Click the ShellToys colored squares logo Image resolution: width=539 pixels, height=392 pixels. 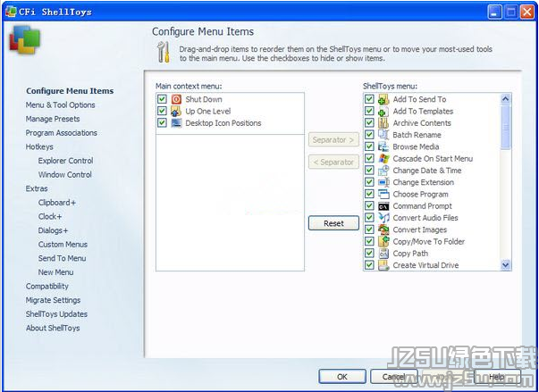[25, 39]
